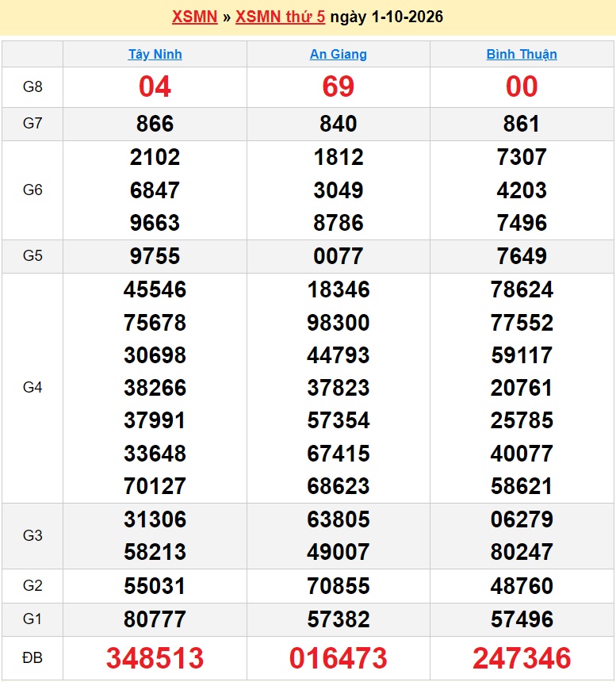Click Bình Thuận G8 result 00
The image size is (616, 682).
point(522,86)
